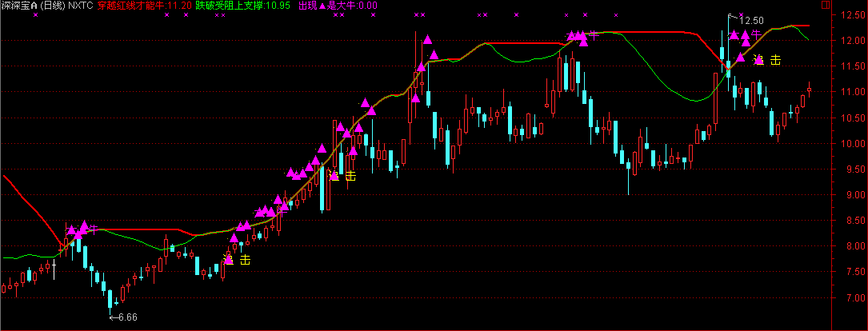Click the green 跌破受阻上支撑:10.95 readout
868x331 pixels.
pyautogui.click(x=244, y=6)
